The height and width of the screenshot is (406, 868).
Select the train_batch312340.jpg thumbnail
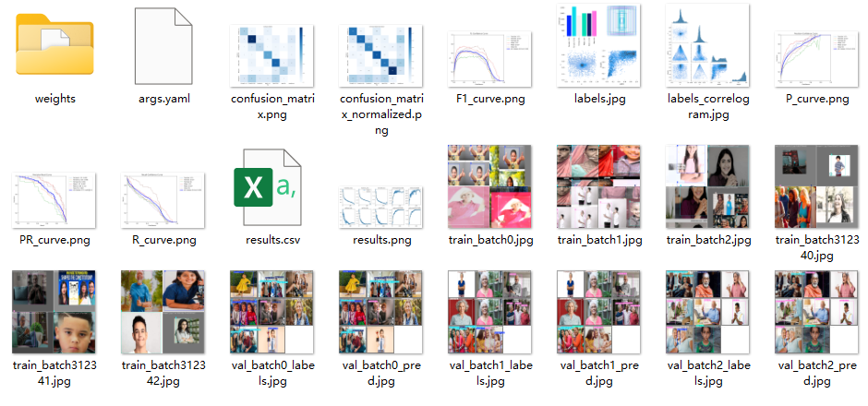pyautogui.click(x=816, y=186)
